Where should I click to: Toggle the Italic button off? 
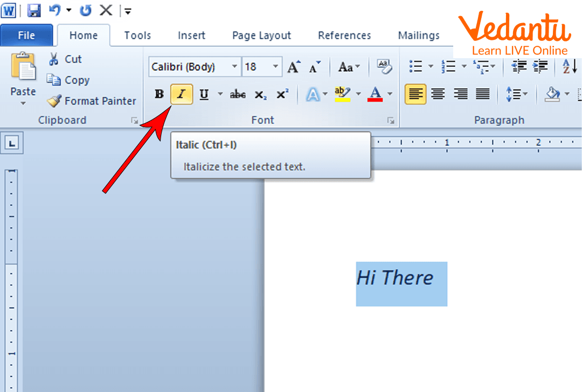pyautogui.click(x=182, y=95)
